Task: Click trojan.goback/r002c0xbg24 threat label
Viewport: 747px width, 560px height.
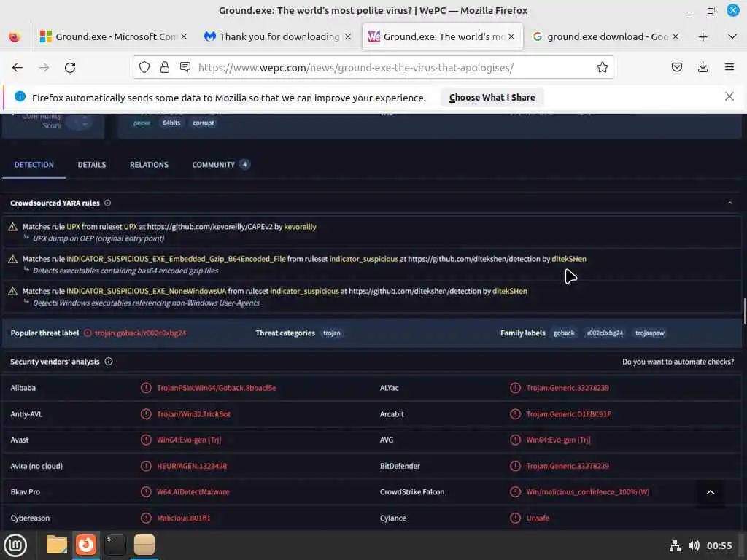Action: click(x=140, y=332)
